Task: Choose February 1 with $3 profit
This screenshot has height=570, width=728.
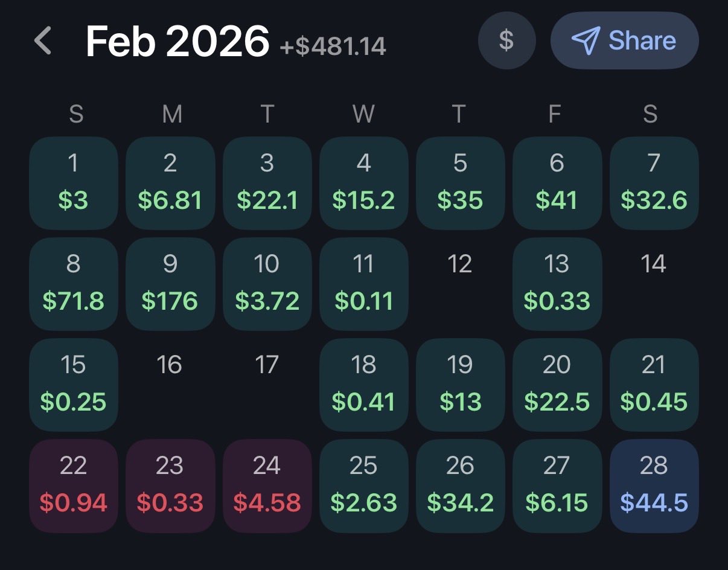Action: click(74, 183)
